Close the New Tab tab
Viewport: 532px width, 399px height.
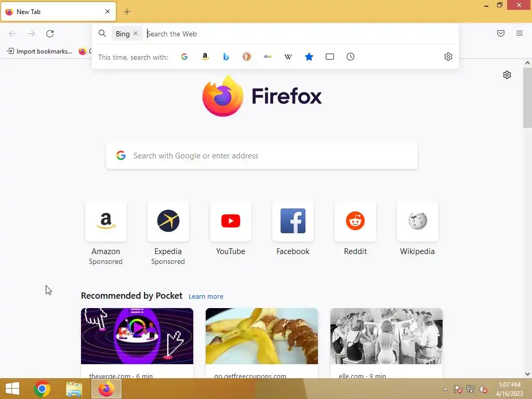pyautogui.click(x=108, y=11)
